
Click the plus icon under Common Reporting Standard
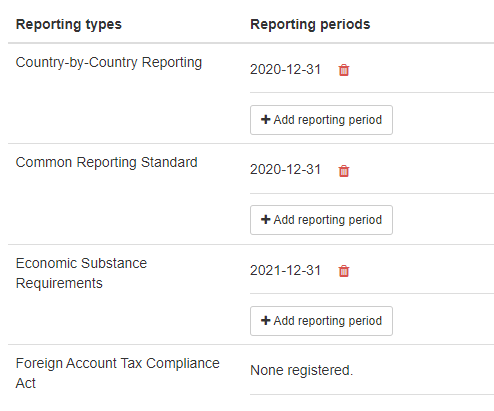[x=265, y=219]
